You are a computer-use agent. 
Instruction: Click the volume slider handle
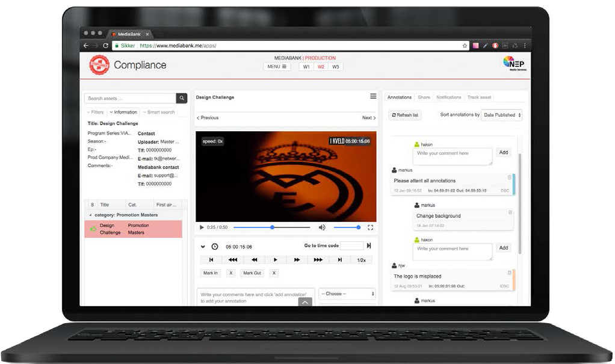[x=359, y=227]
